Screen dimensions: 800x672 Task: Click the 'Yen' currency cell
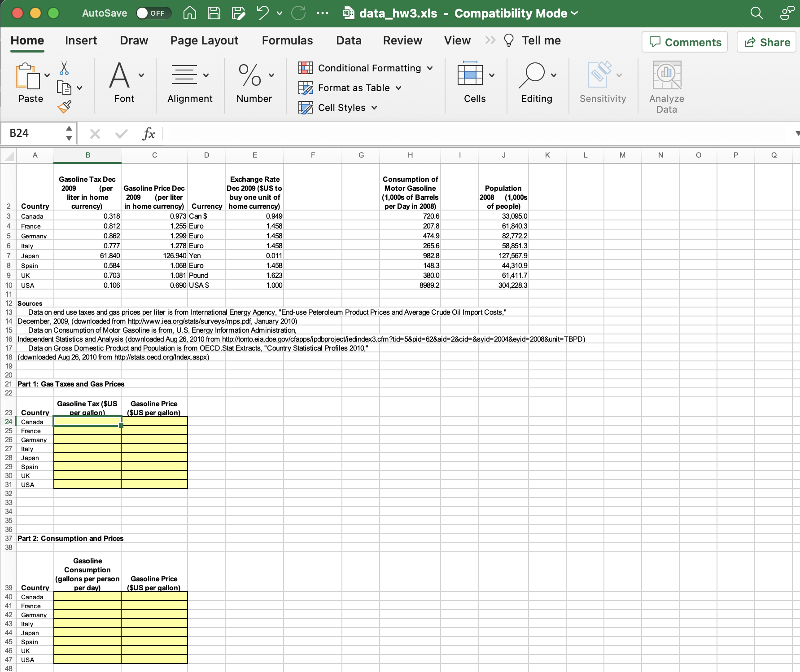coord(206,255)
